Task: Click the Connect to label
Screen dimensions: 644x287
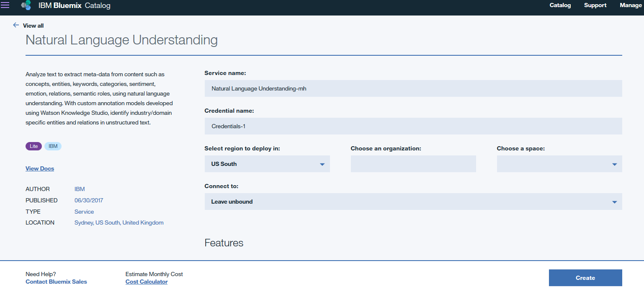Action: click(222, 186)
